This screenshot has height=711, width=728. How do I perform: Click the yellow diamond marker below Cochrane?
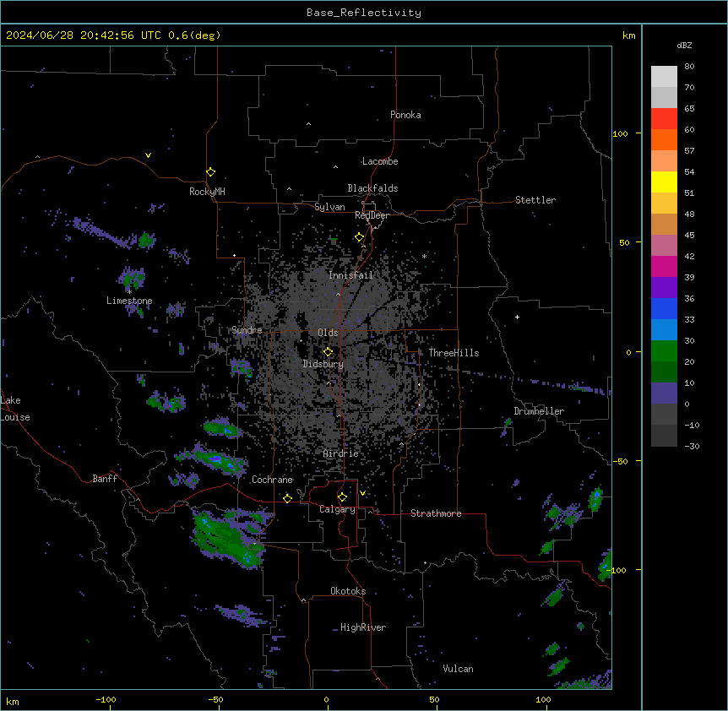[287, 498]
